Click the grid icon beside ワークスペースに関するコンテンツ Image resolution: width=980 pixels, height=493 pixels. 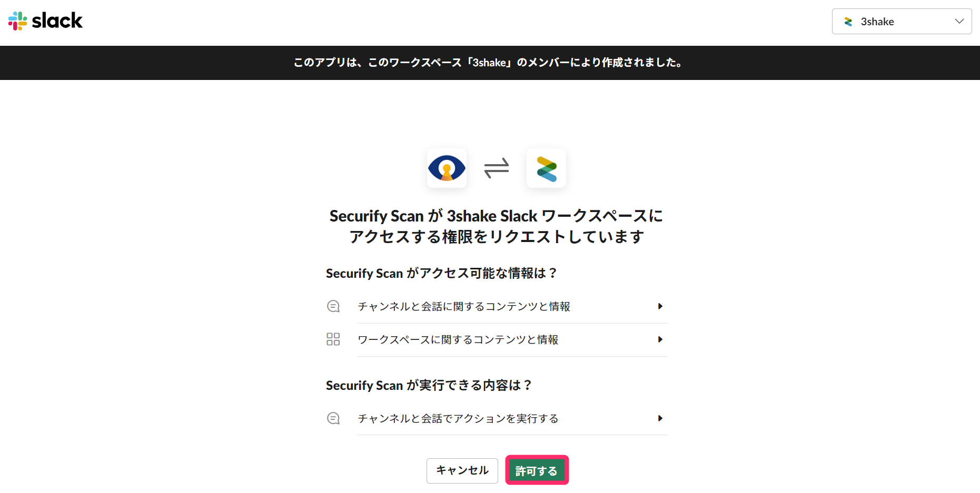pos(333,339)
